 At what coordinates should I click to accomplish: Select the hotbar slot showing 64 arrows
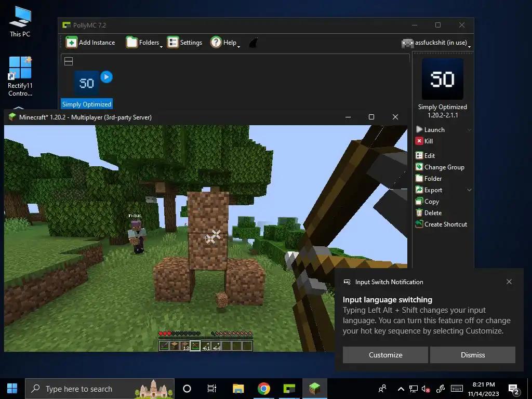click(216, 345)
